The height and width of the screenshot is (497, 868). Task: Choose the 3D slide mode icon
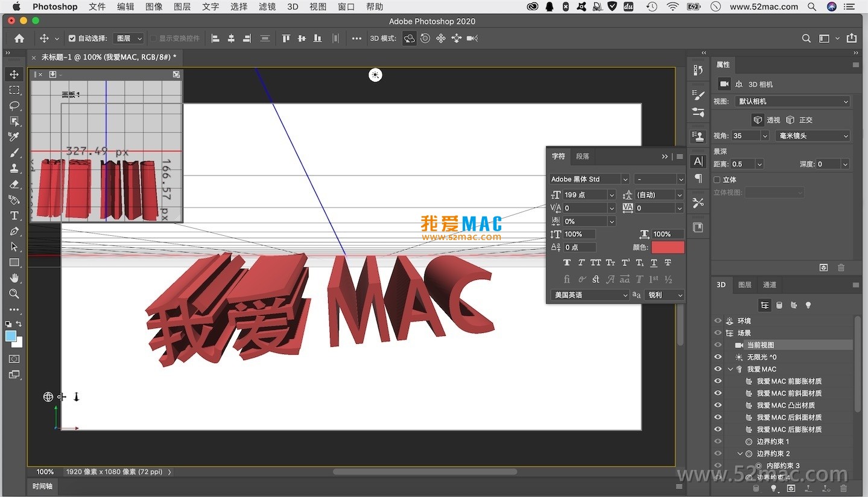click(x=457, y=38)
